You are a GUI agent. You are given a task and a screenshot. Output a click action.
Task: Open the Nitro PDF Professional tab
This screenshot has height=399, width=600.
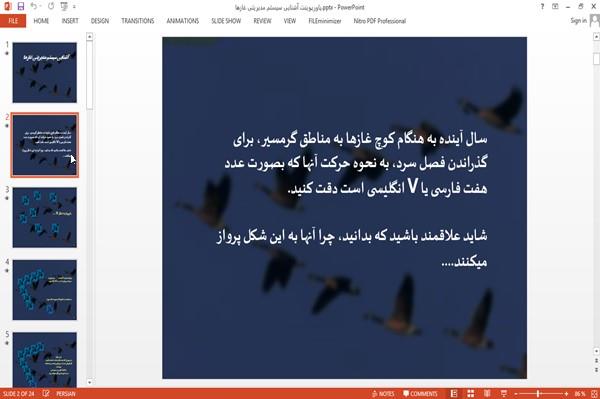(379, 21)
